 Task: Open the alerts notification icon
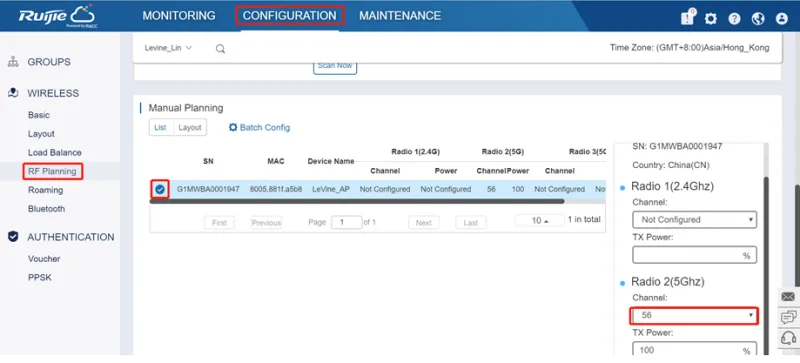click(688, 17)
